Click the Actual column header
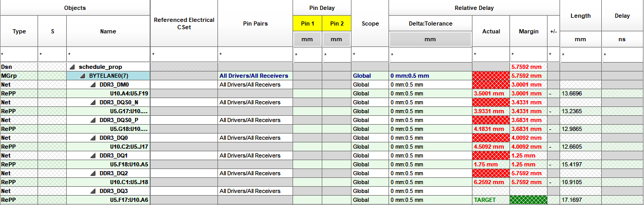This screenshot has width=644, height=205. [x=491, y=31]
